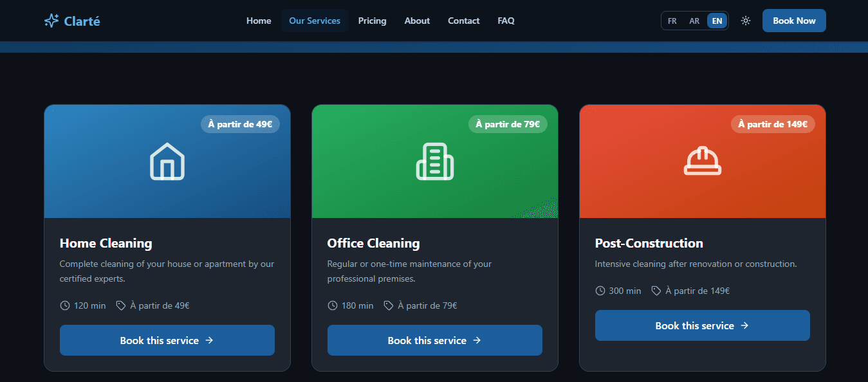Screen dimensions: 868x382
Task: Click the 'Intensive cleaning after renovation' description
Action: click(x=696, y=264)
